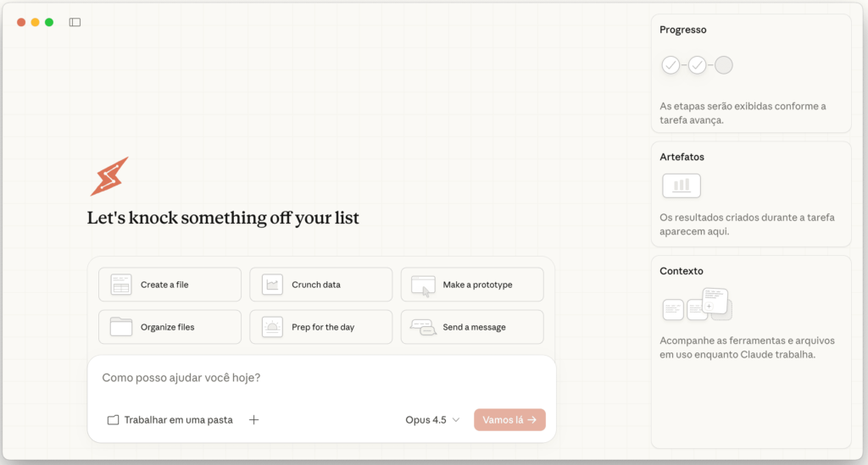Click the folder icon beside Trabalhar em uma pasta
This screenshot has width=868, height=465.
tap(113, 420)
